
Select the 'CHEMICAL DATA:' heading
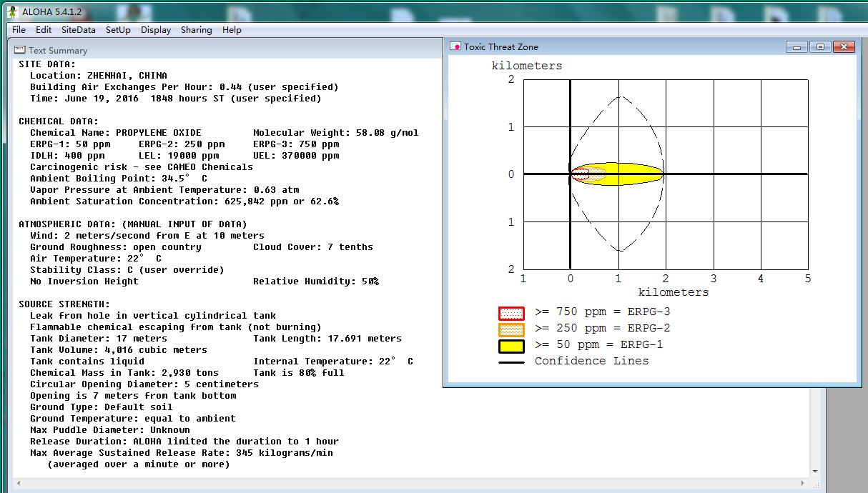click(x=59, y=121)
